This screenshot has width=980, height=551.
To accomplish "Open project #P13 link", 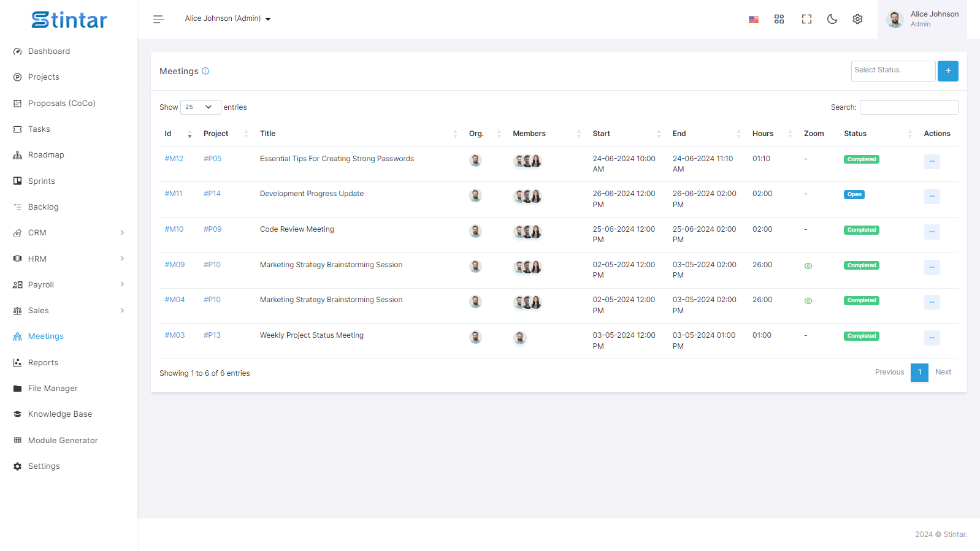I will click(212, 335).
